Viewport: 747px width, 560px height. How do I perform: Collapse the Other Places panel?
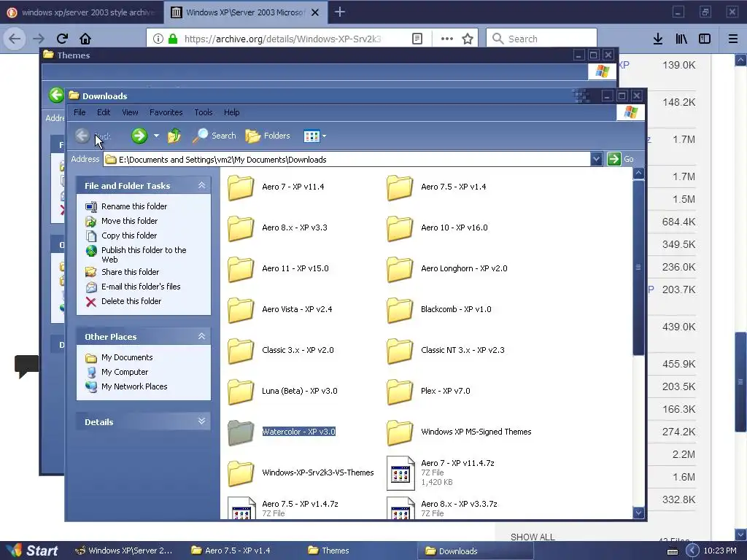tap(201, 336)
